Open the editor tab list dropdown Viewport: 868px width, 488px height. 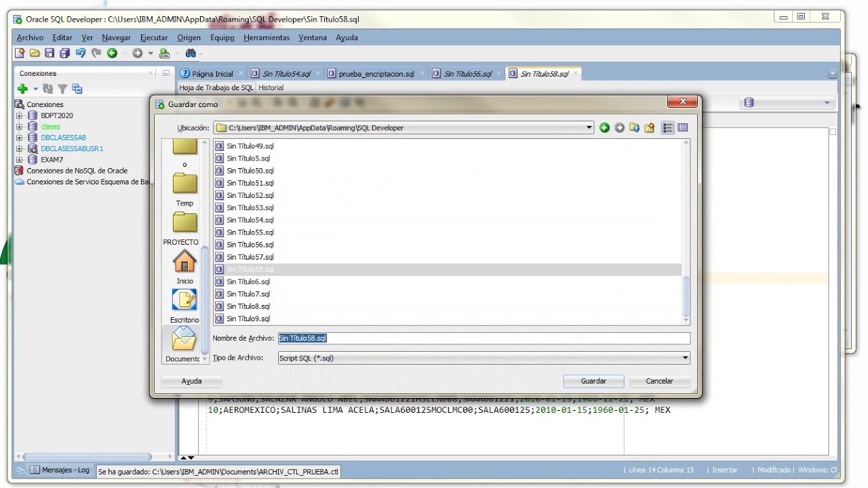[x=833, y=73]
